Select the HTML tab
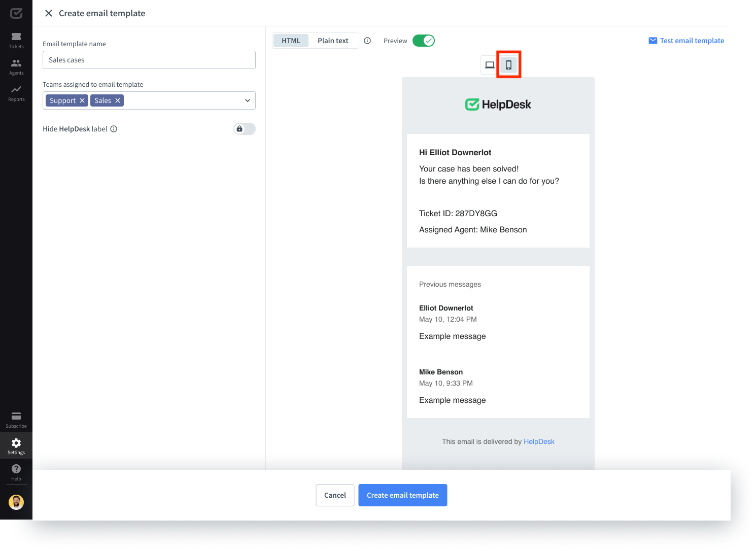 pos(291,40)
